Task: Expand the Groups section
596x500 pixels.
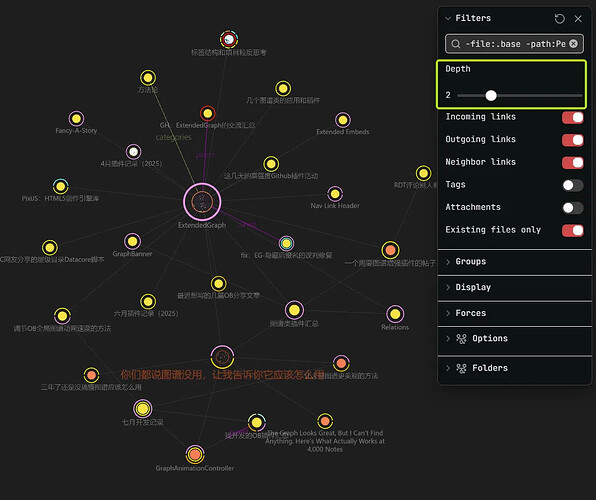Action: pos(515,262)
